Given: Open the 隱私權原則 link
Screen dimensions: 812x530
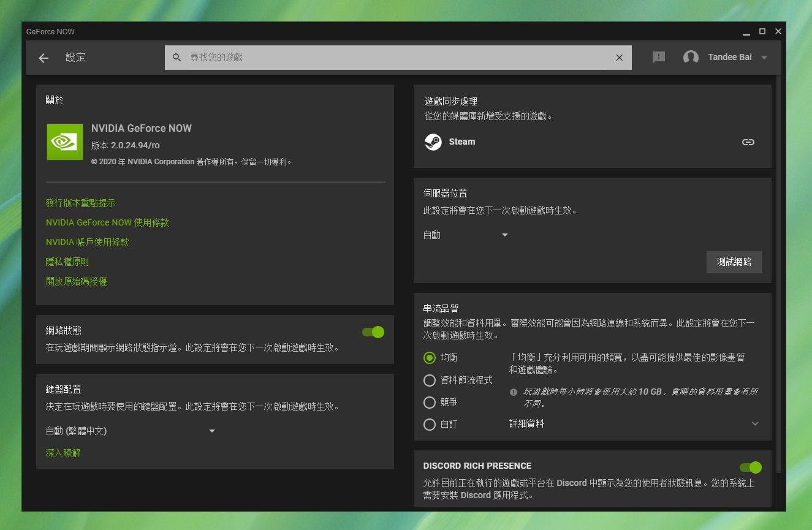Looking at the screenshot, I should tap(67, 262).
